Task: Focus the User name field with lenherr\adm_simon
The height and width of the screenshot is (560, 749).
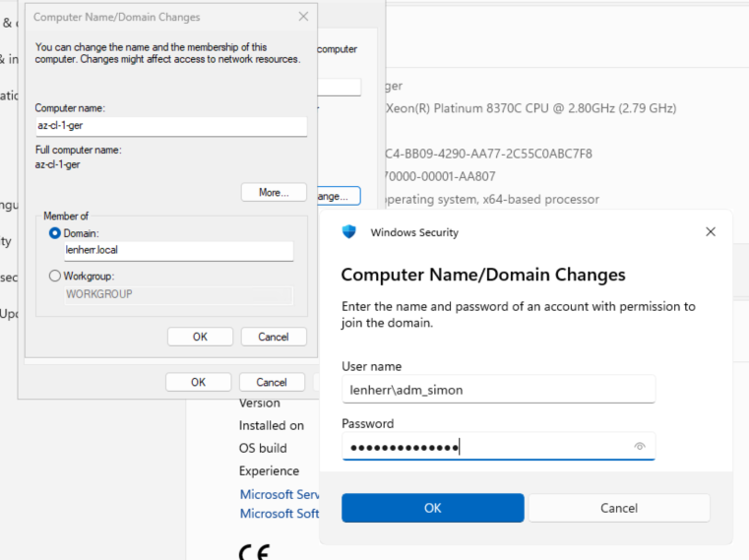Action: click(498, 389)
